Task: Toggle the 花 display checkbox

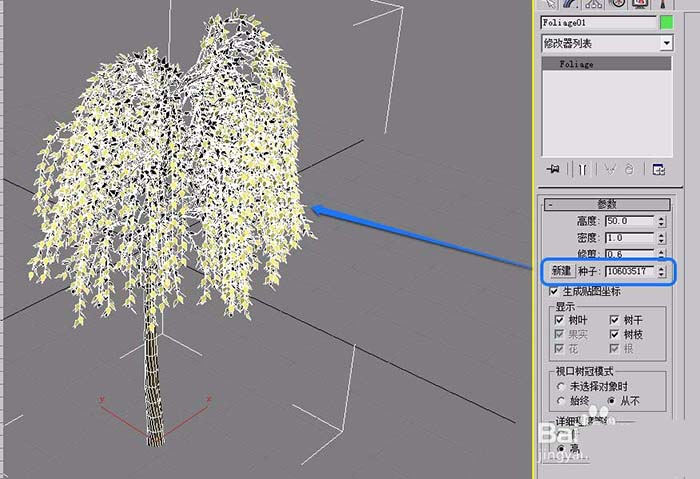Action: point(559,349)
